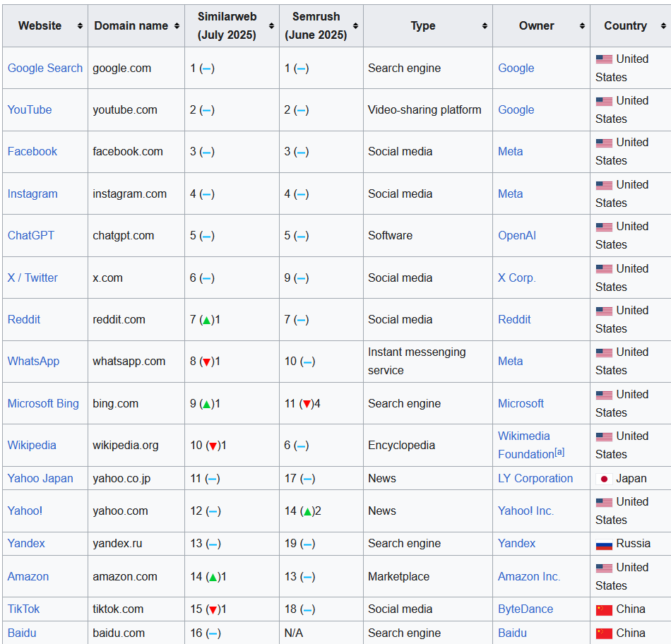Sort by Domain name column arrows
This screenshot has width=671, height=644.
point(177,26)
